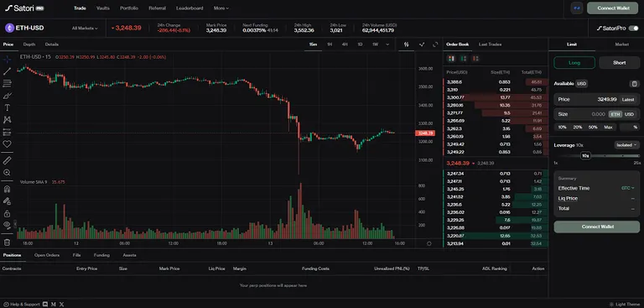Toggle the SatoriPro switch
Screen dimensions: 644x308
[634, 28]
